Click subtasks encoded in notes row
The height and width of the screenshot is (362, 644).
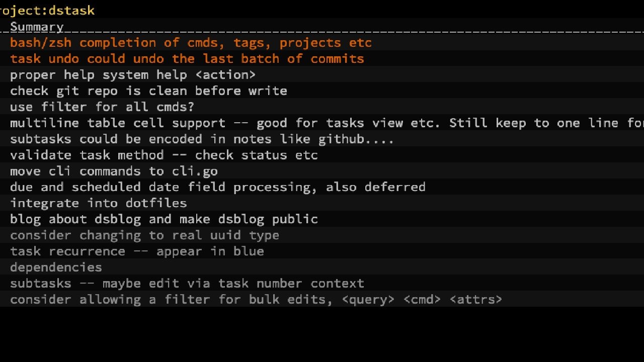click(201, 139)
